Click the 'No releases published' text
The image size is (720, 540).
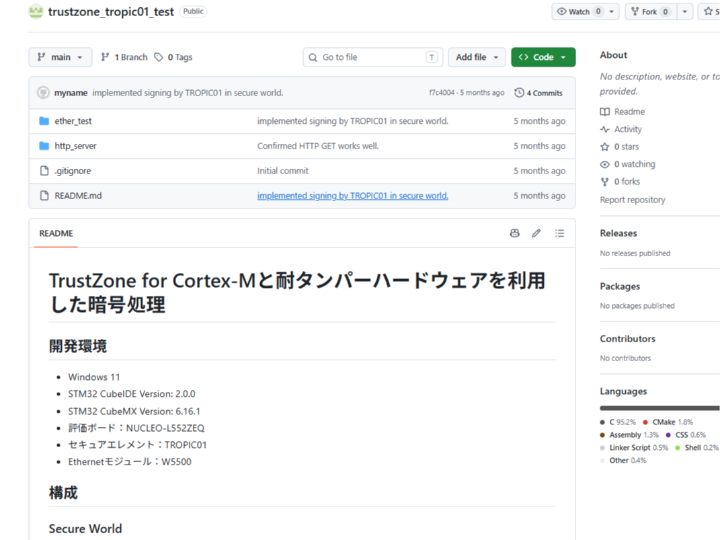635,253
